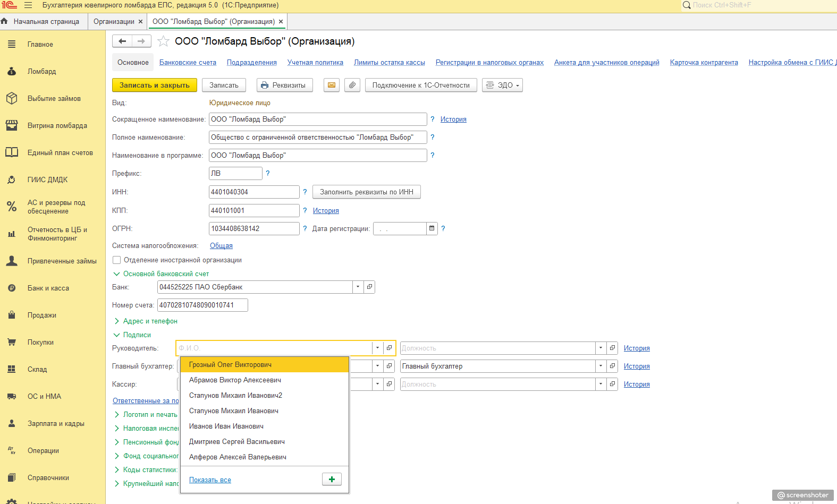Open the main hamburger menu

pos(28,5)
